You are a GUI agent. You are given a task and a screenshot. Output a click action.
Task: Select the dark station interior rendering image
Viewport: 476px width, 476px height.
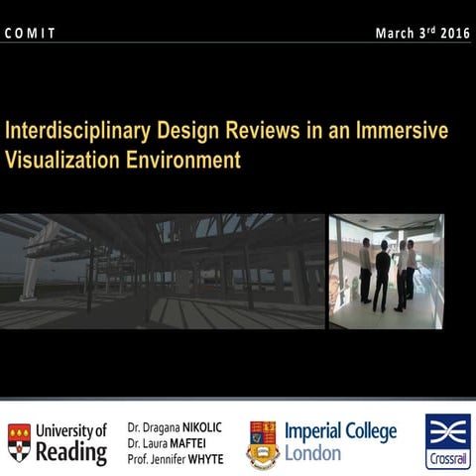click(163, 272)
